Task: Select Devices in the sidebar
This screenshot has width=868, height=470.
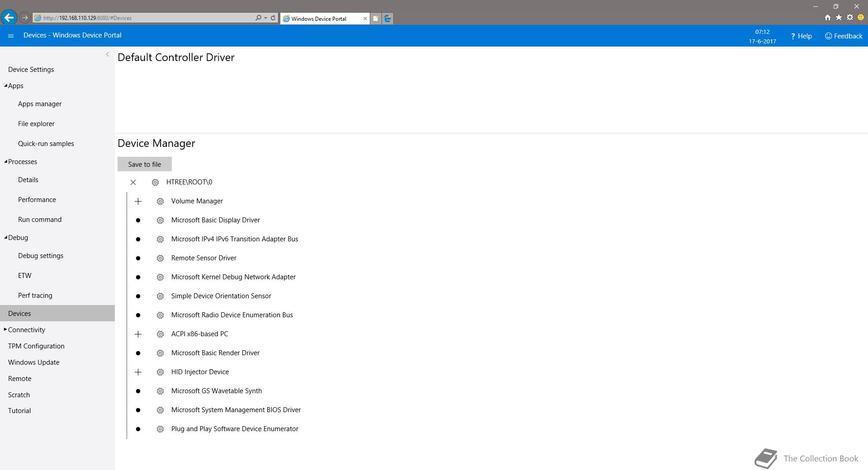Action: [57, 313]
